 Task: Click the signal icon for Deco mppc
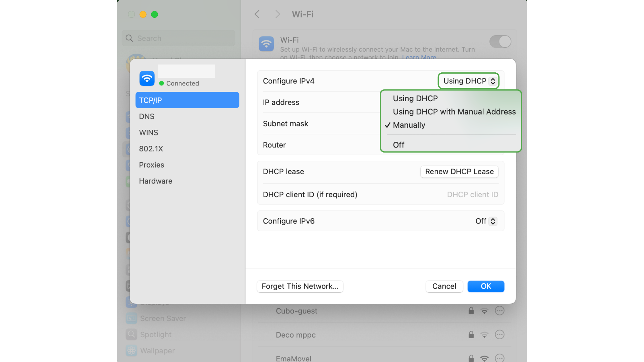point(484,335)
